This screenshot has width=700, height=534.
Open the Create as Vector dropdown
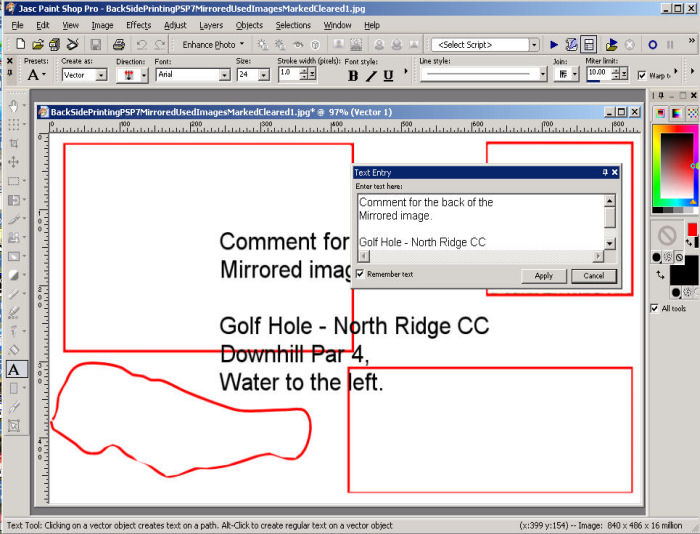coord(101,75)
